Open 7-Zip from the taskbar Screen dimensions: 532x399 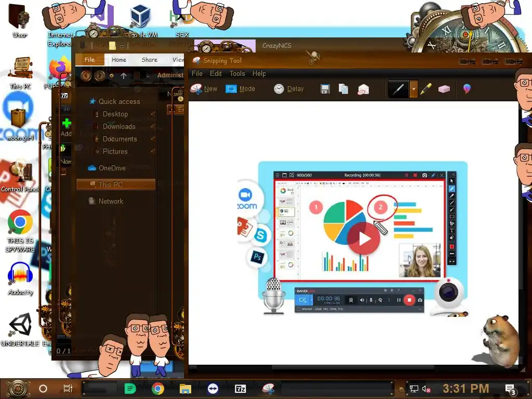coord(240,389)
